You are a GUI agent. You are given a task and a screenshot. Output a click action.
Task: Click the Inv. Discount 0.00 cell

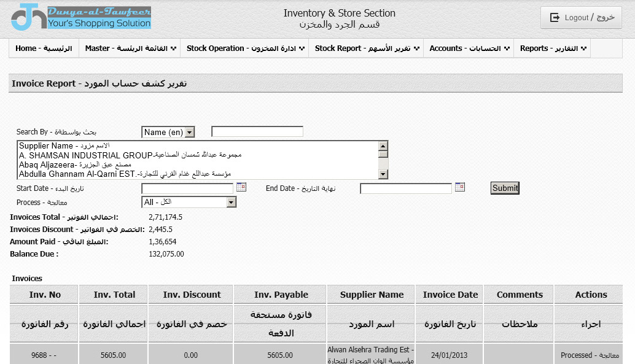[191, 355]
